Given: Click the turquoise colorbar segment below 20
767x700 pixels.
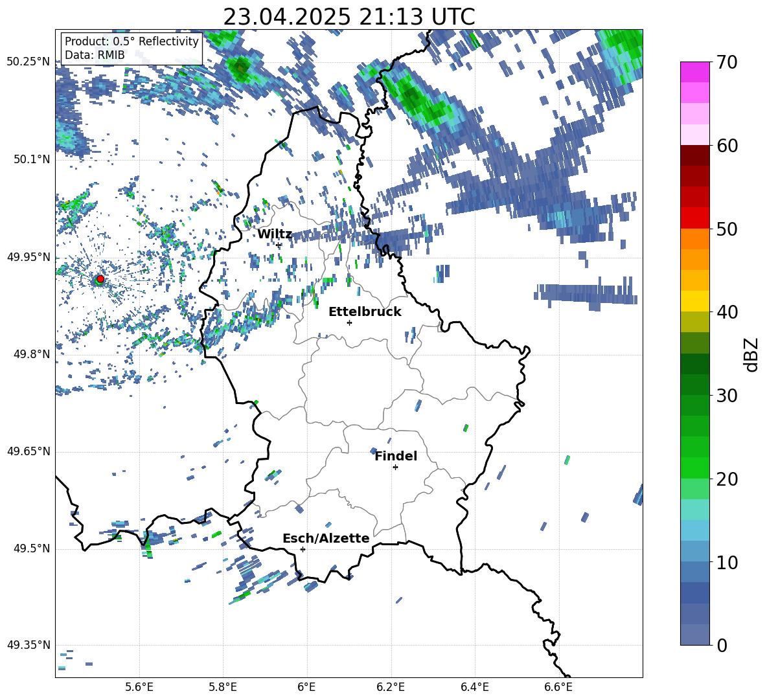Looking at the screenshot, I should tap(694, 510).
